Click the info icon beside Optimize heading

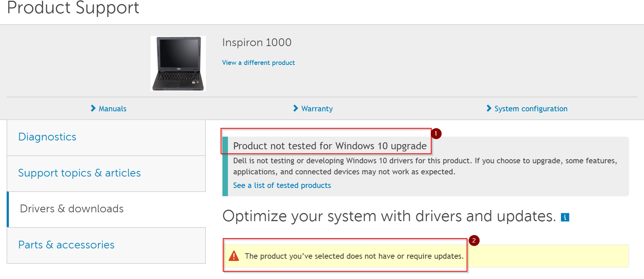(x=565, y=217)
